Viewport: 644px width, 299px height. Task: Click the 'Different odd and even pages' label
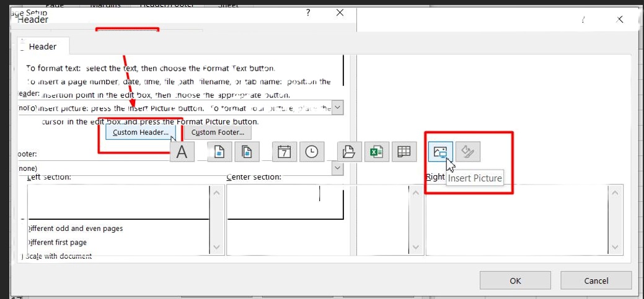(x=74, y=228)
